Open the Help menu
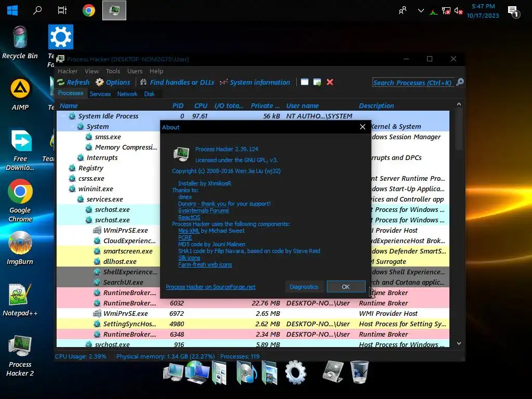The image size is (532, 399). (156, 71)
